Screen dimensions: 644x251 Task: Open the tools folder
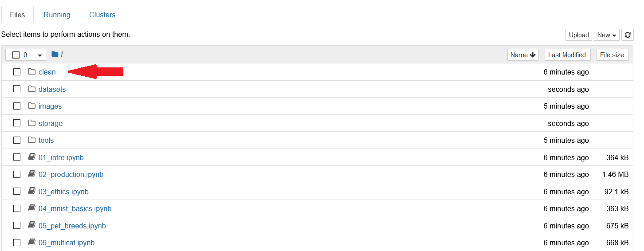[x=46, y=140]
